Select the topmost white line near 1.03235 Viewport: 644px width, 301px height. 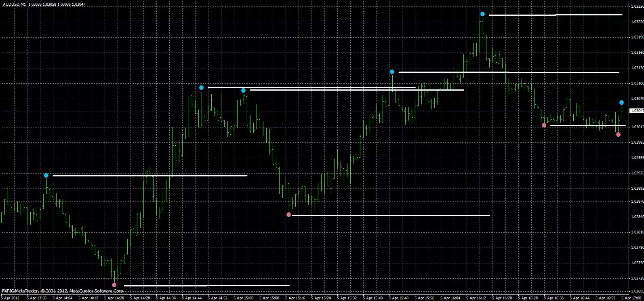(x=555, y=15)
